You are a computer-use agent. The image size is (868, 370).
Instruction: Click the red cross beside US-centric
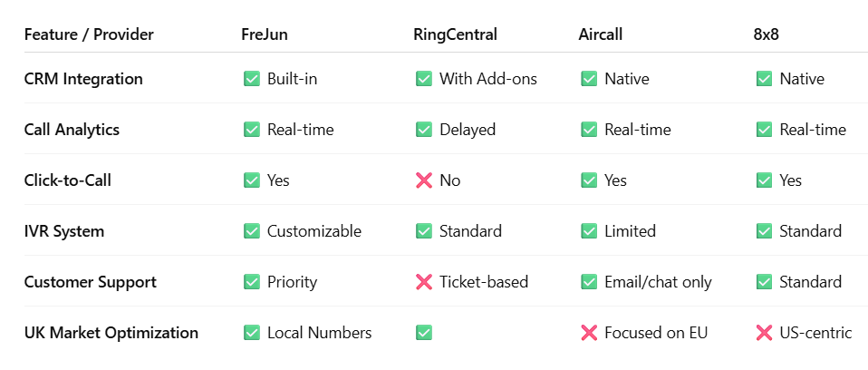tap(764, 333)
